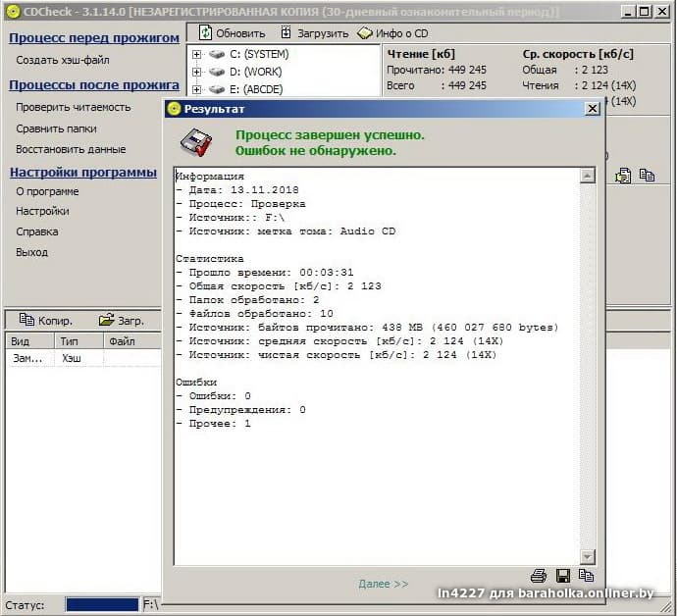Click the save-log icon behind the dialog
Screen dimensions: 677x616
tap(623, 176)
